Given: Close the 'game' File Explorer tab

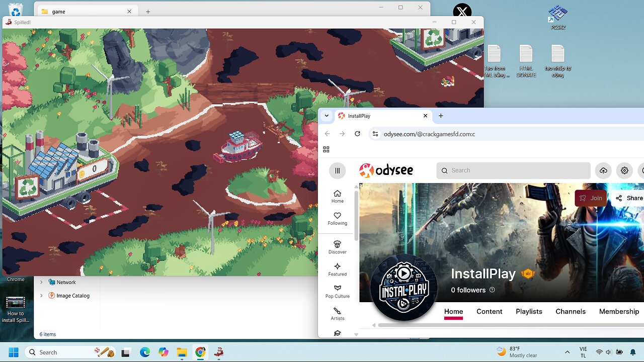Looking at the screenshot, I should pyautogui.click(x=129, y=11).
